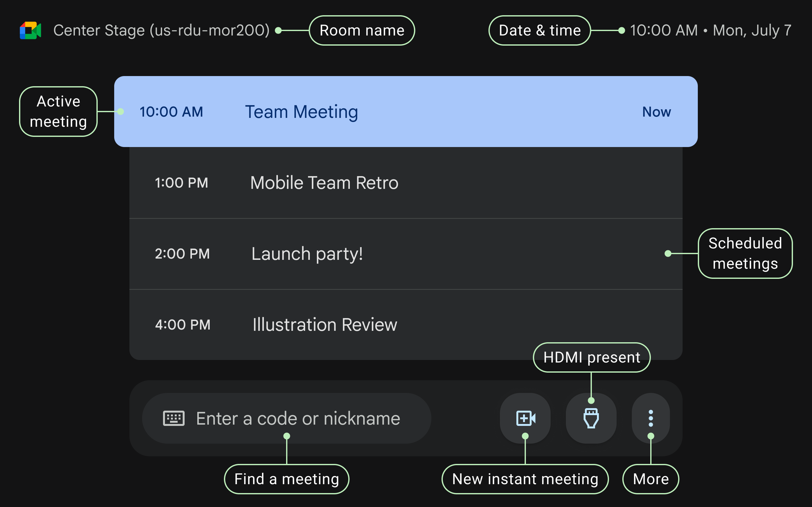The image size is (812, 507).
Task: Select the HDMI cable icon
Action: click(591, 418)
